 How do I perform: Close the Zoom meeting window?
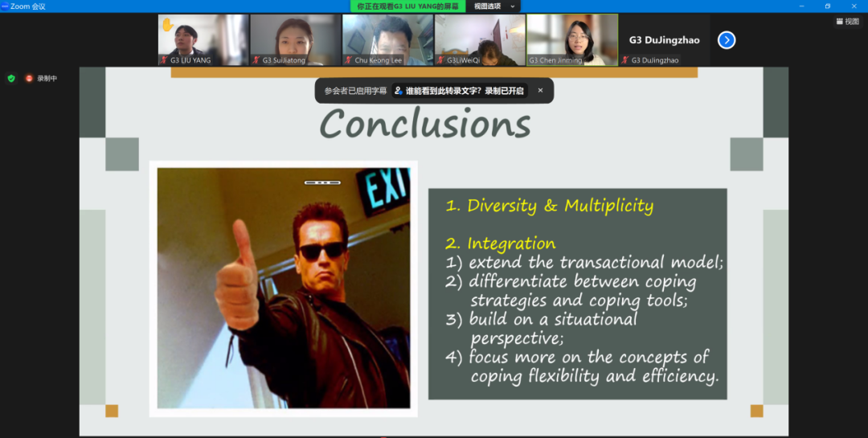(x=854, y=6)
